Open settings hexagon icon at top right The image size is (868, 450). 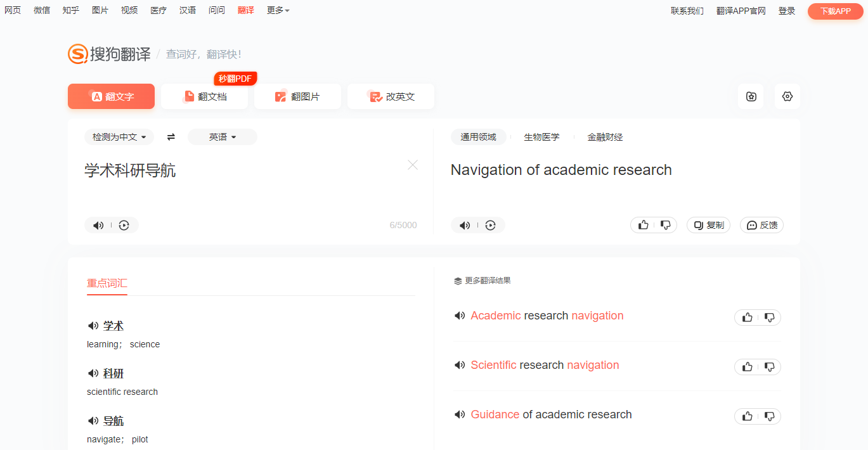tap(787, 96)
